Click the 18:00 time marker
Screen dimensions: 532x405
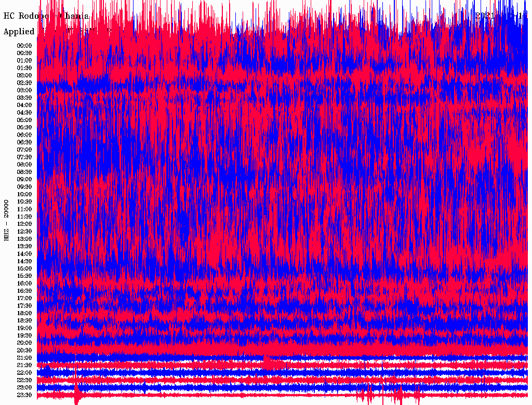click(x=24, y=313)
